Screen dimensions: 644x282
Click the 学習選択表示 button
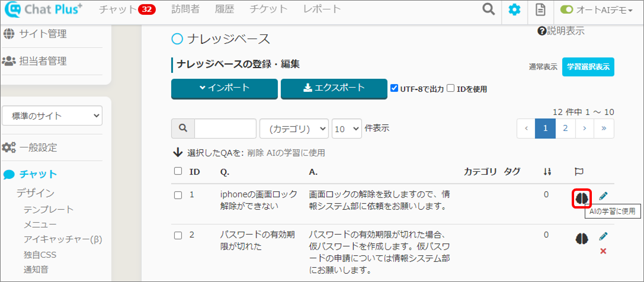(x=588, y=67)
